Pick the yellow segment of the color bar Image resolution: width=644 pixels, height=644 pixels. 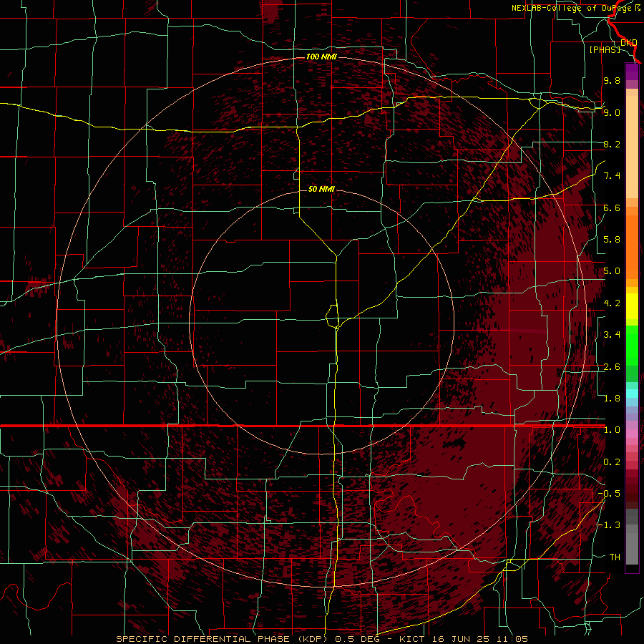(x=632, y=306)
